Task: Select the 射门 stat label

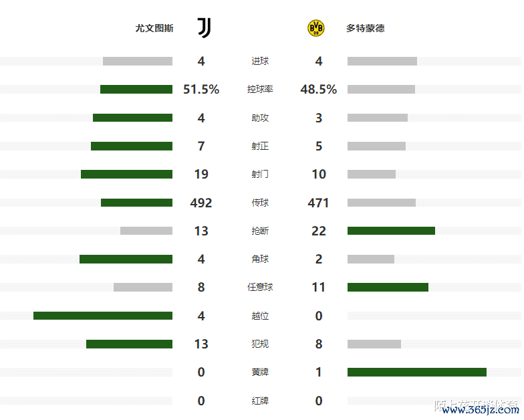Action: pos(260,175)
